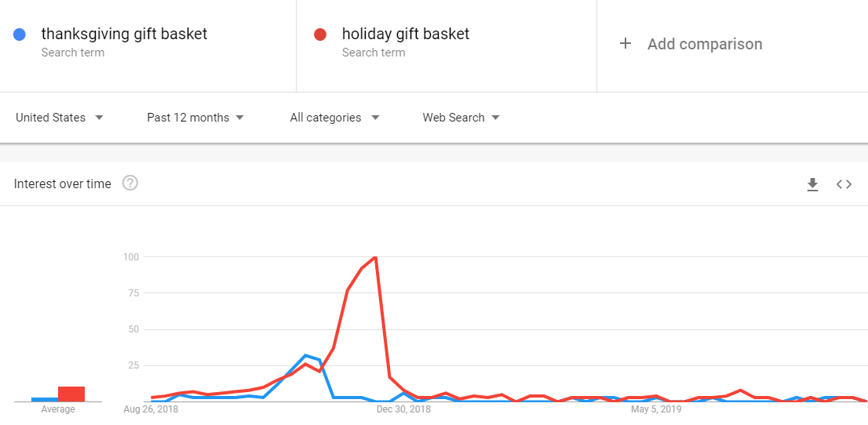Click the blue line peak on chart
Image resolution: width=868 pixels, height=425 pixels.
coord(305,355)
